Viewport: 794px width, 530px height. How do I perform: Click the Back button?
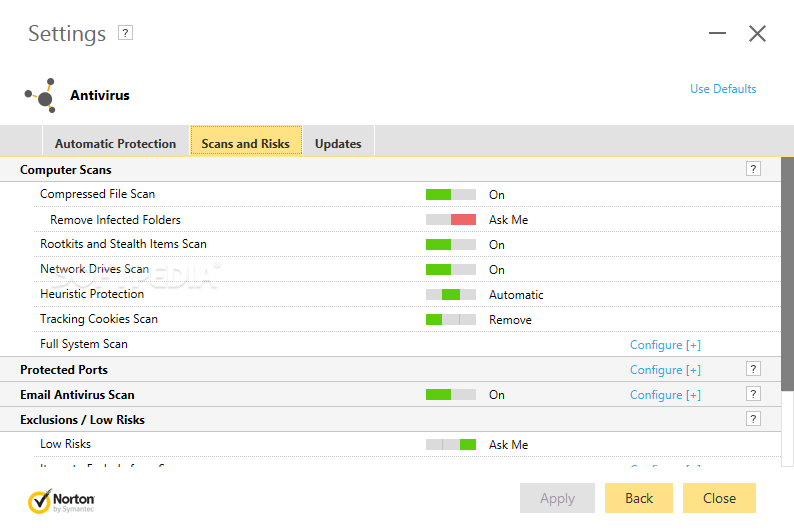[639, 498]
